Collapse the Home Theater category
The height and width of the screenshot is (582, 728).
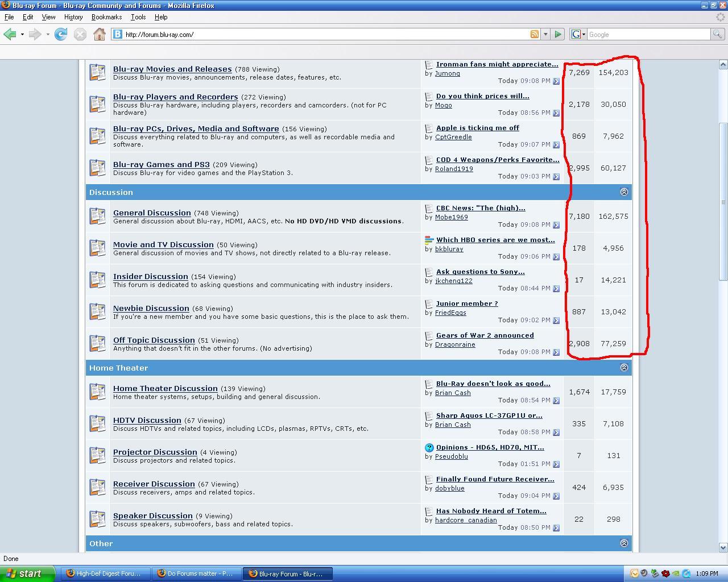point(624,368)
